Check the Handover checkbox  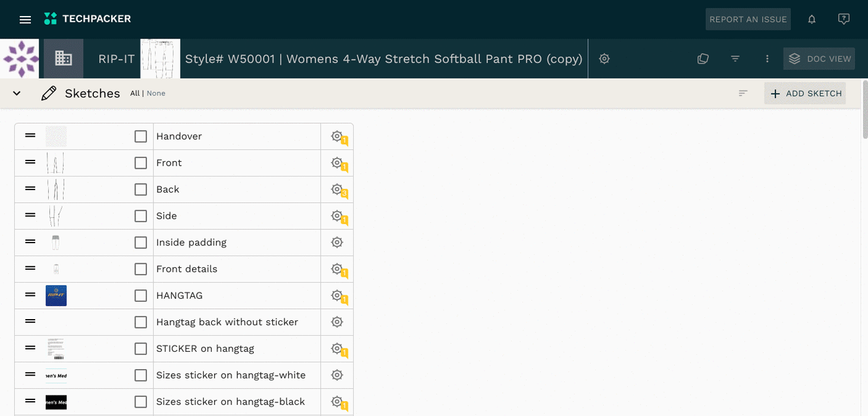point(141,137)
